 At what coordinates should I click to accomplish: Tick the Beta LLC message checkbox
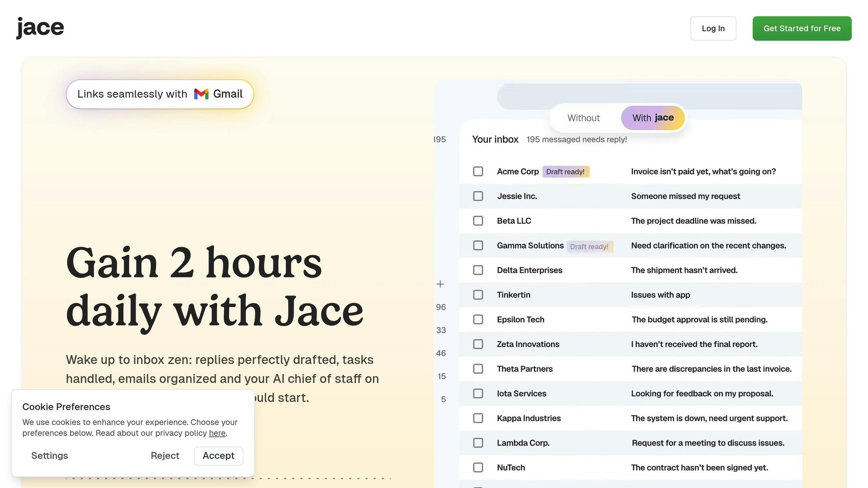478,221
